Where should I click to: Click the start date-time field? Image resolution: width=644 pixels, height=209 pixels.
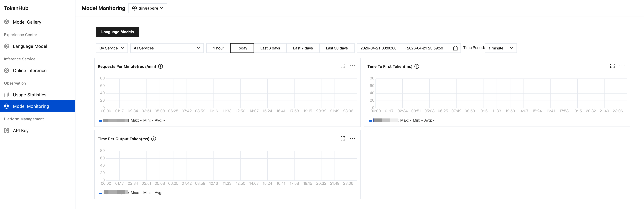(378, 48)
